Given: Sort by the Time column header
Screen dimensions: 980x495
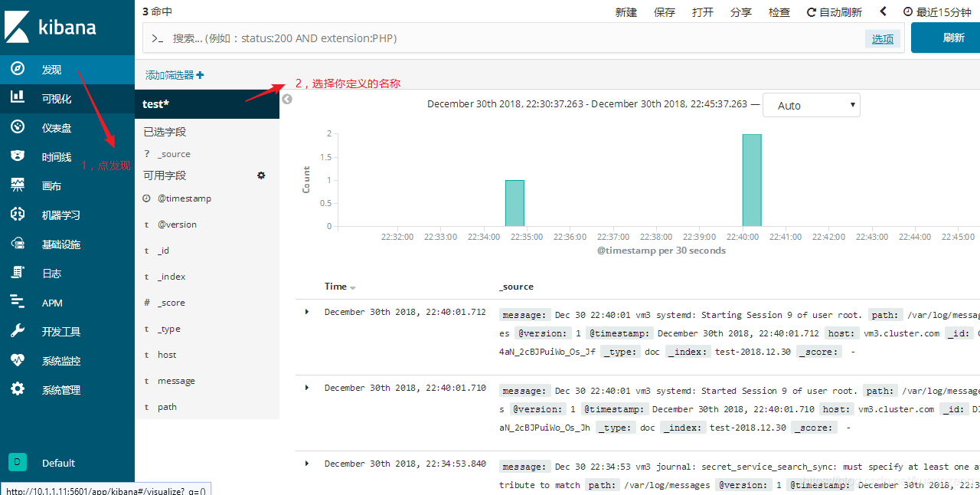Looking at the screenshot, I should (340, 287).
